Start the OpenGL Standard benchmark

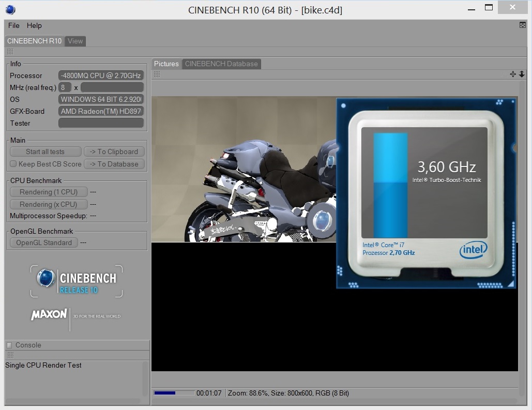coord(44,242)
